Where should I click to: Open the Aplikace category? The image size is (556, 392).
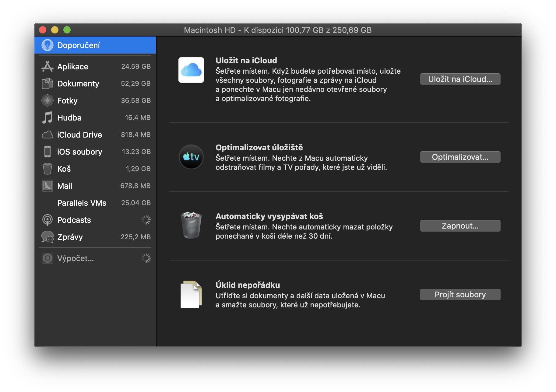(95, 66)
